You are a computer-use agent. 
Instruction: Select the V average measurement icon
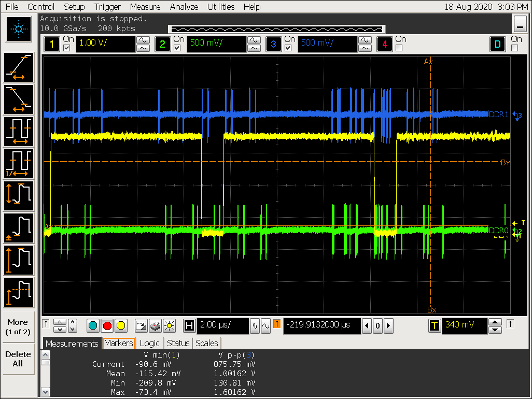click(x=19, y=293)
